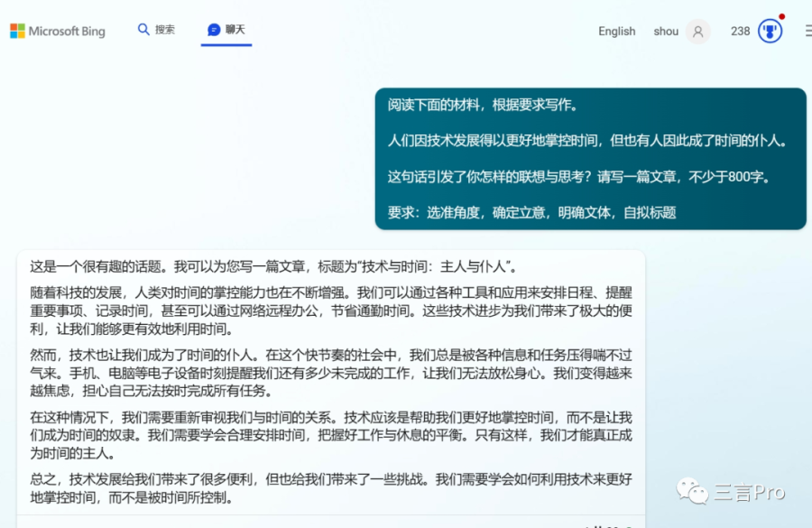Click the WeChat logo watermark

tap(692, 491)
